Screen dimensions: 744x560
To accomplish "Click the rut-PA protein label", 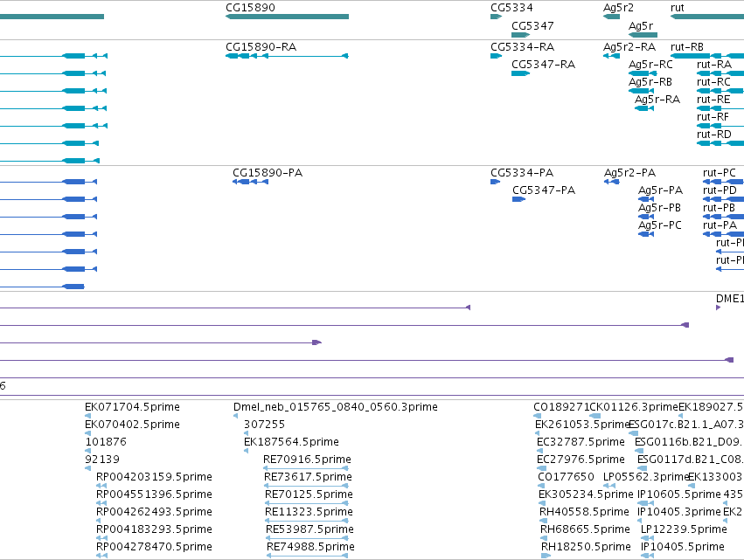I will pyautogui.click(x=720, y=225).
